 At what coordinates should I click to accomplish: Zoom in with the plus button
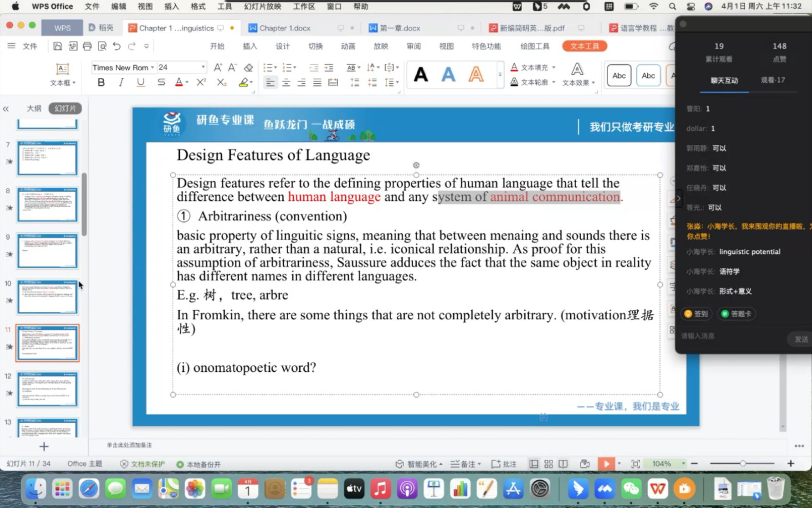[790, 463]
